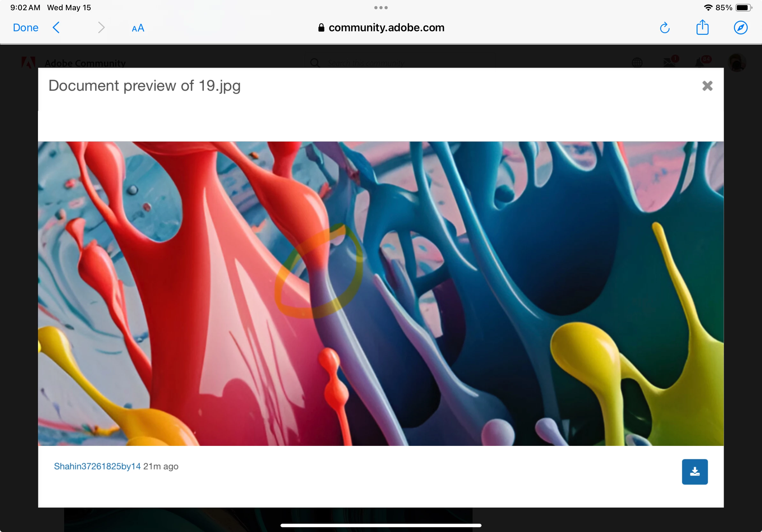This screenshot has height=532, width=762.
Task: Go forward with the right chevron
Action: pos(101,27)
